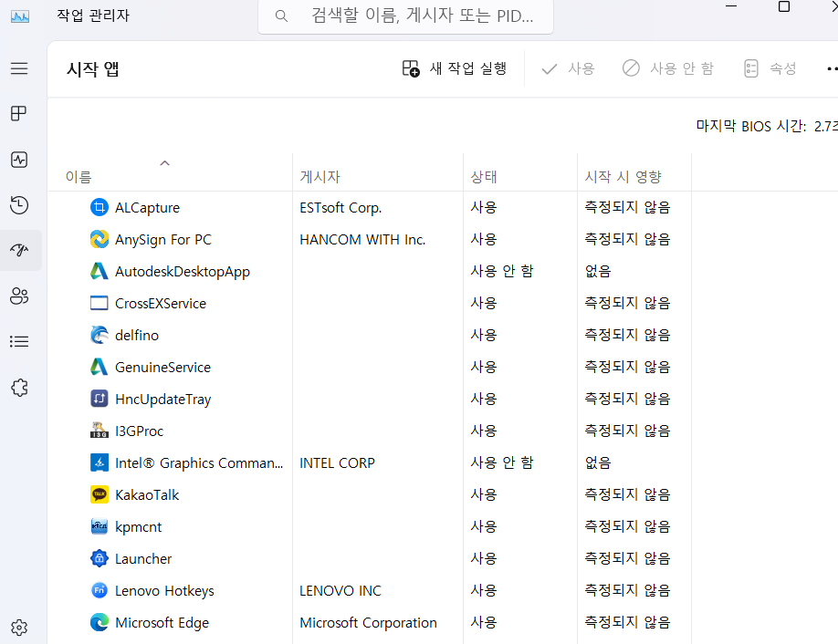Open the Performance page in sidebar

[19, 160]
